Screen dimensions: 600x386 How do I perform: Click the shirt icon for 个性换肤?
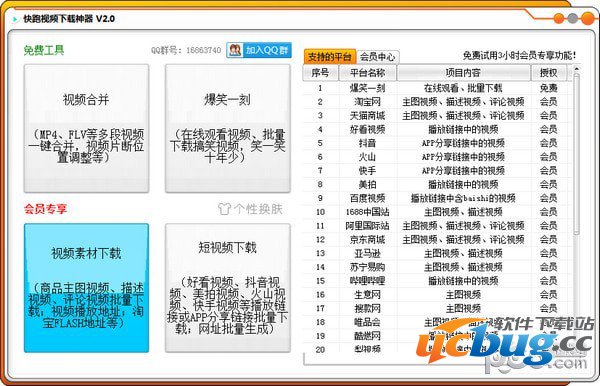(224, 209)
